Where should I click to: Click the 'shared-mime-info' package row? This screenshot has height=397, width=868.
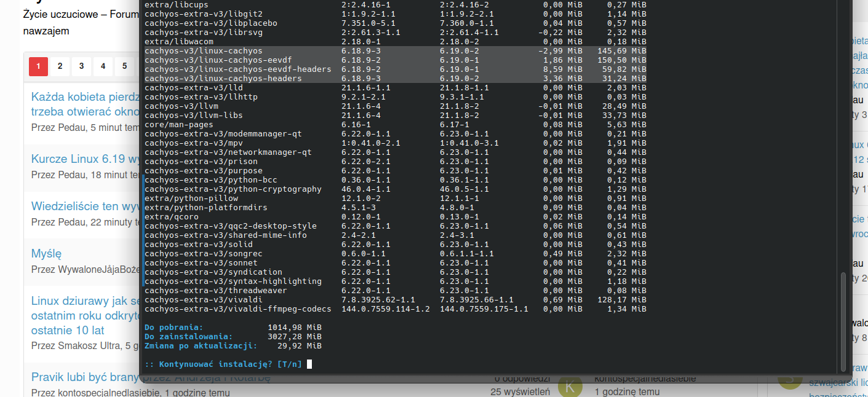coord(396,235)
